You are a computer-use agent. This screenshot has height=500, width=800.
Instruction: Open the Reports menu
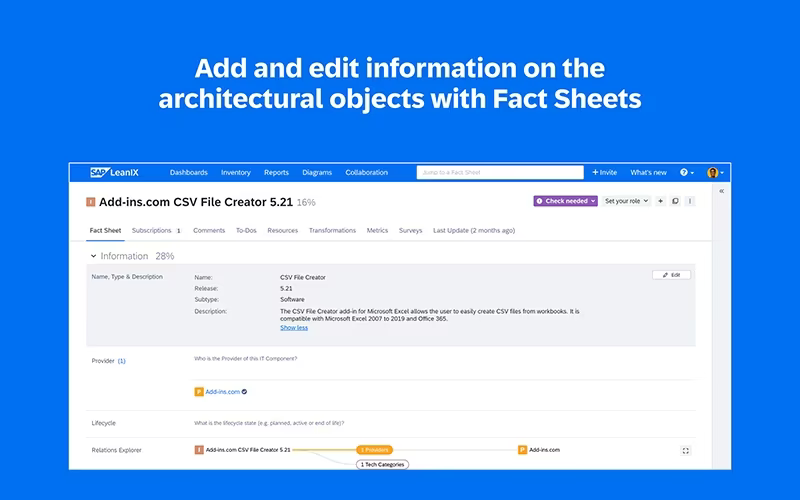tap(277, 172)
